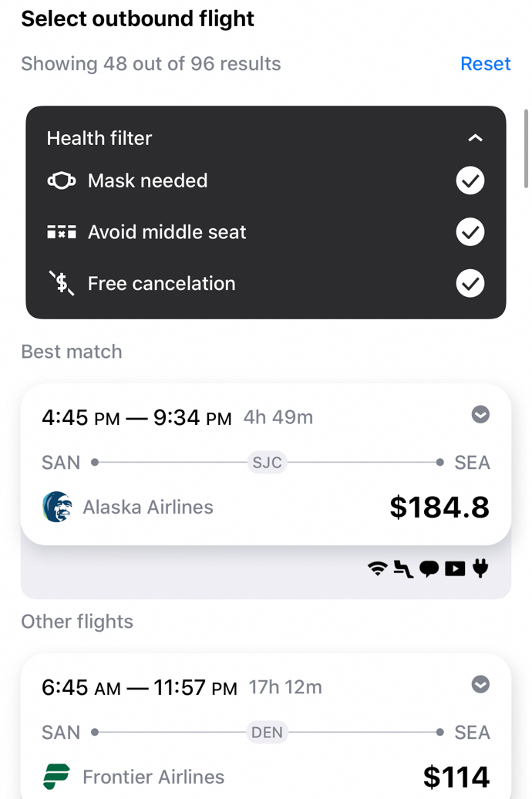Click the Frontier Airlines logo
Screen dimensions: 532x799
tap(57, 776)
